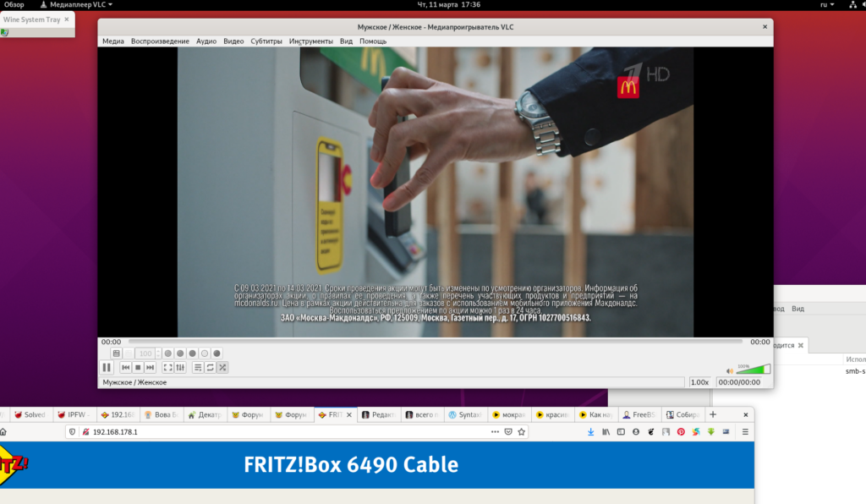The width and height of the screenshot is (866, 504).
Task: Open the clock calendar Чт, 11 марта 17:36
Action: [x=448, y=4]
